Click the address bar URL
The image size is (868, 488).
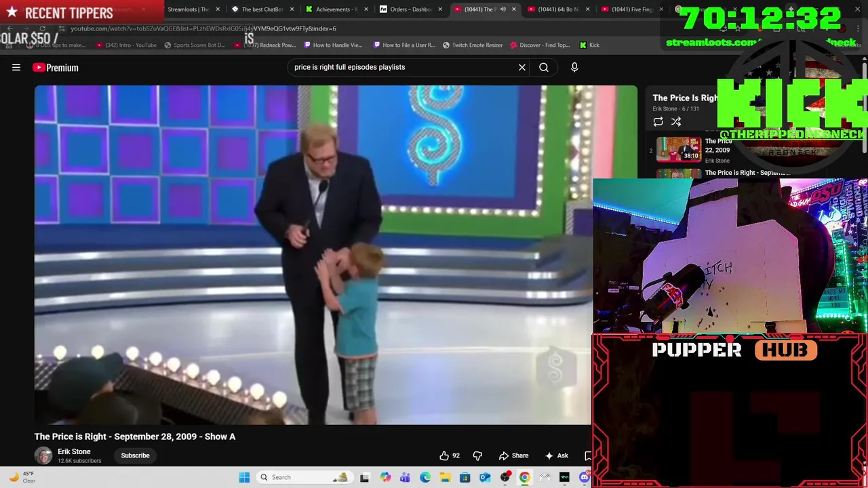pyautogui.click(x=203, y=28)
